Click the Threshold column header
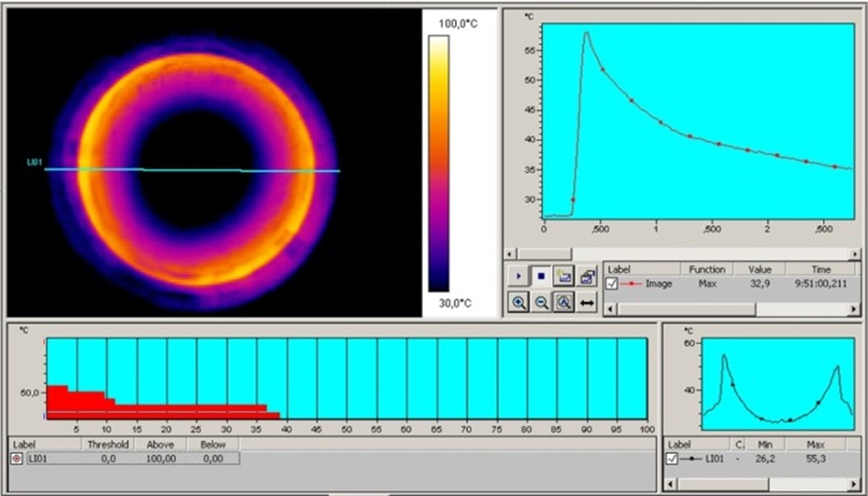Viewport: 868px width, 496px height. (108, 444)
